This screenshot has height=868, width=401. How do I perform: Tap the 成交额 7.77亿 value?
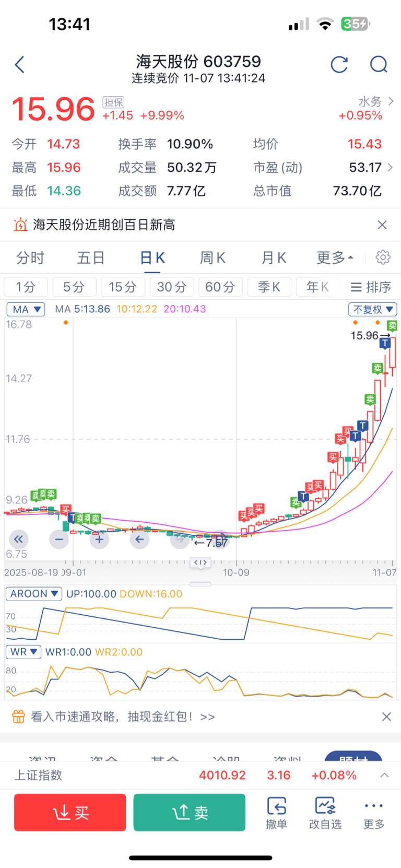click(x=186, y=191)
